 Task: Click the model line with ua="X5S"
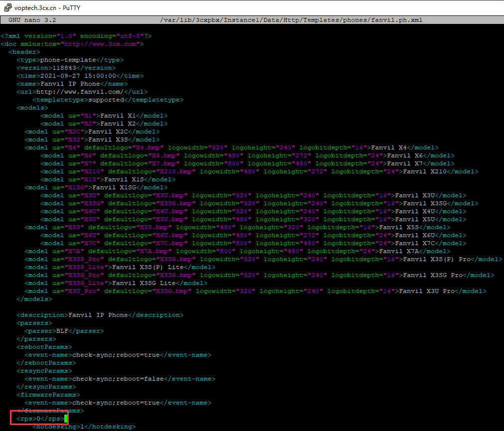238,227
